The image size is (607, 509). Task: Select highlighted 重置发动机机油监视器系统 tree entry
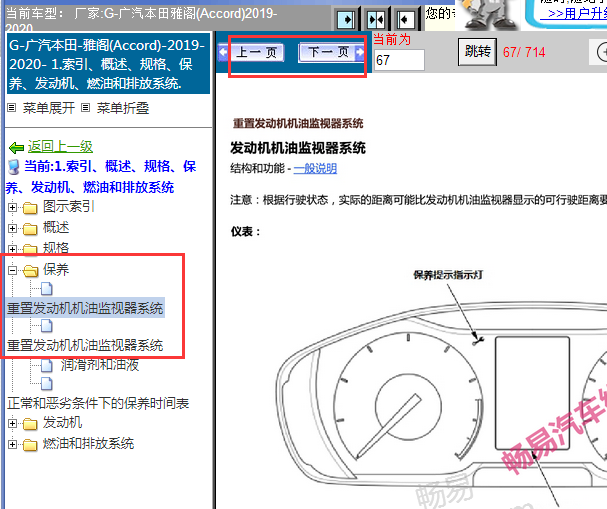point(85,308)
